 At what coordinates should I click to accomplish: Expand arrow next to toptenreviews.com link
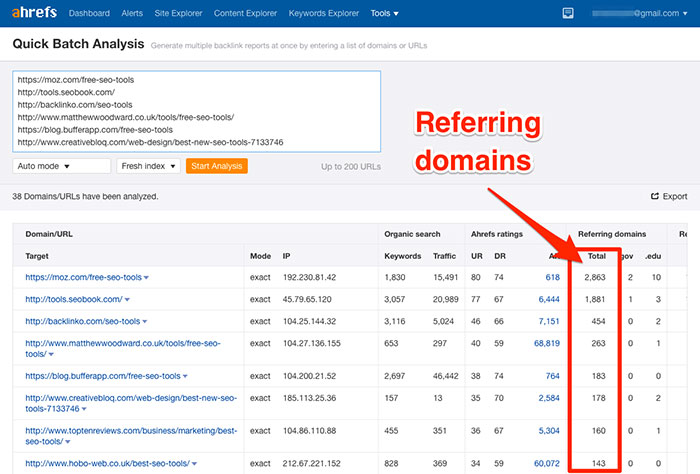pos(68,442)
